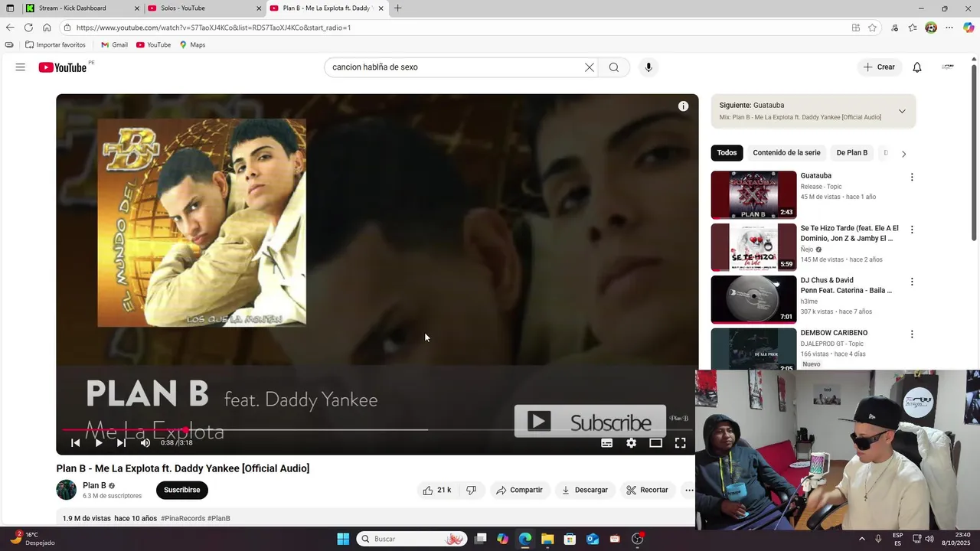Run search with the magnifier button
980x551 pixels.
[x=614, y=67]
